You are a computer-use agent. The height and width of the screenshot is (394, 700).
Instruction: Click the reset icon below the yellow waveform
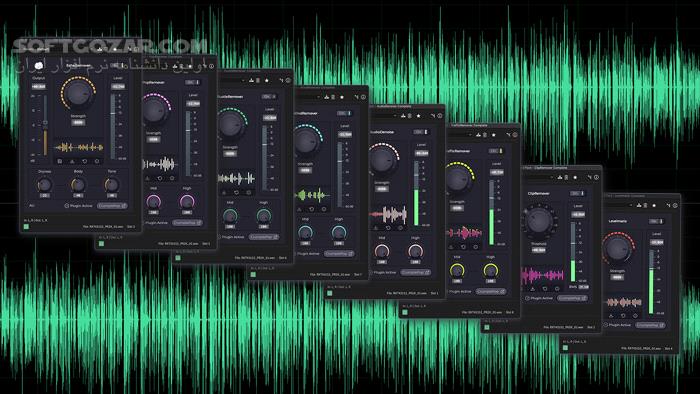[x=84, y=161]
